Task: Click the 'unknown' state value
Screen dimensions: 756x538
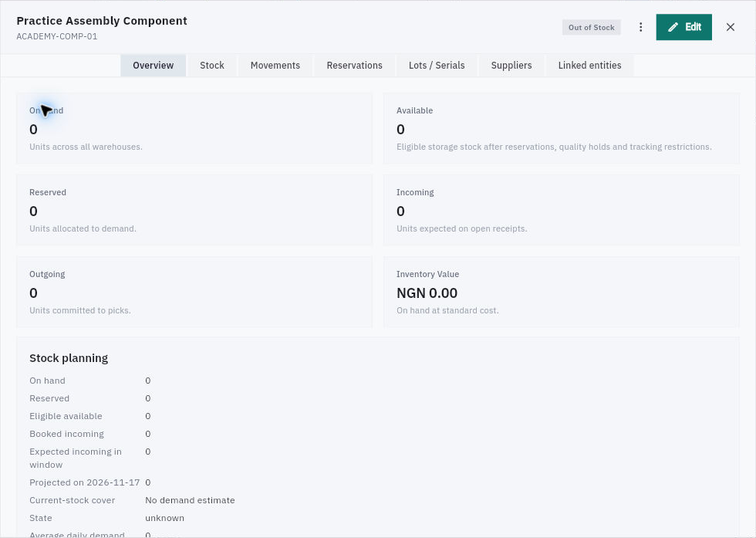Action: tap(164, 518)
